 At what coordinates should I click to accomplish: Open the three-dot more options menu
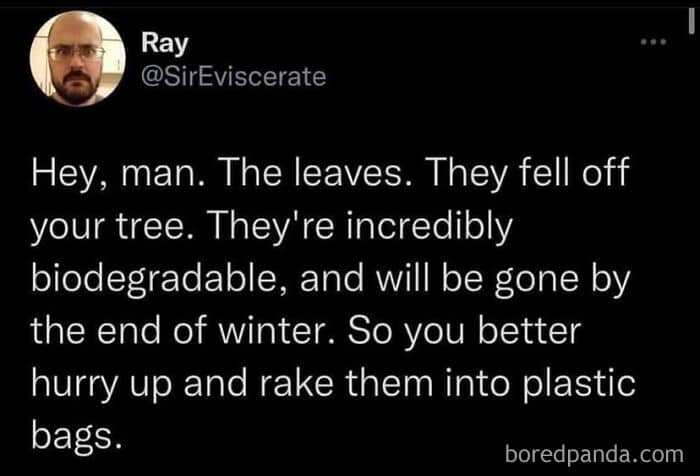coord(653,42)
